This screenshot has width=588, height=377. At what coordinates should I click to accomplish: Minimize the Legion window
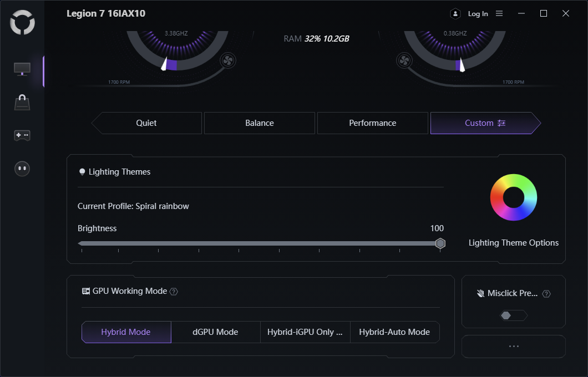point(521,13)
